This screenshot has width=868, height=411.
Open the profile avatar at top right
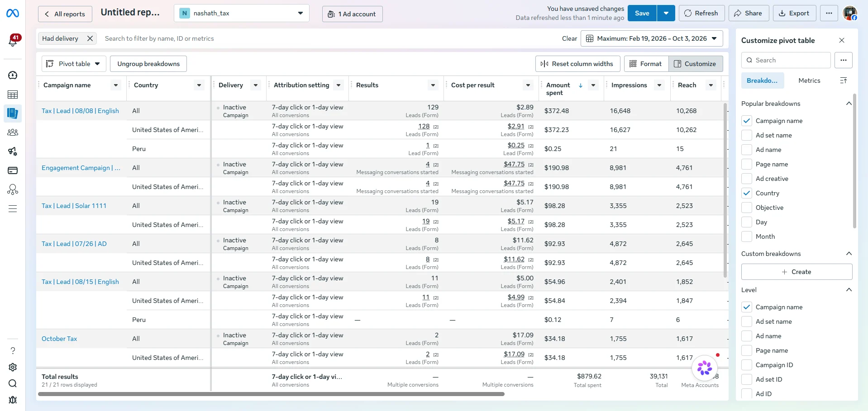click(x=850, y=13)
